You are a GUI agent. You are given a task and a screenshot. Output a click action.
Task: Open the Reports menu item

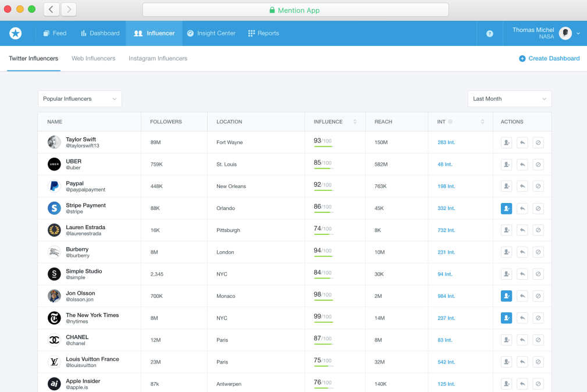[x=264, y=33]
